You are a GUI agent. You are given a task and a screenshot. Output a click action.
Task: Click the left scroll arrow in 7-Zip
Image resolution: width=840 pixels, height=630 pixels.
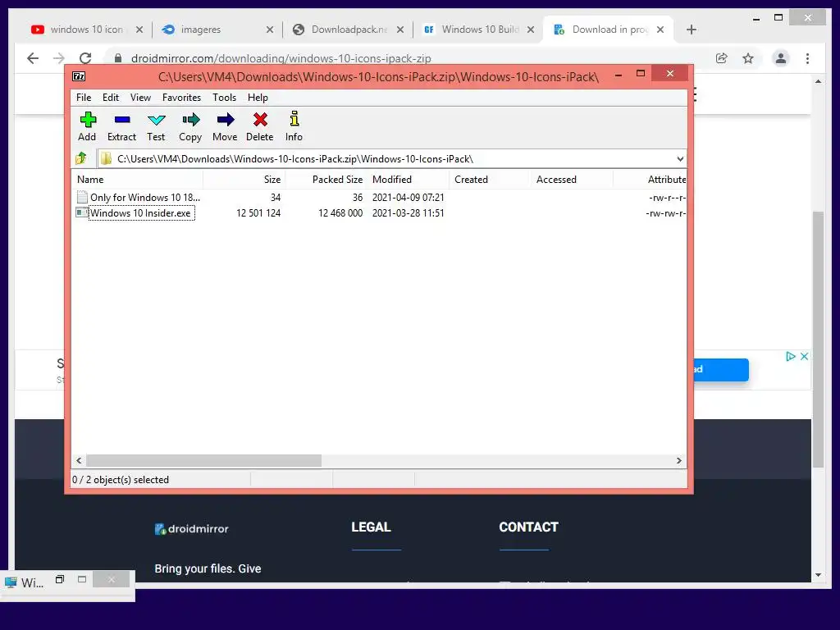tap(79, 461)
